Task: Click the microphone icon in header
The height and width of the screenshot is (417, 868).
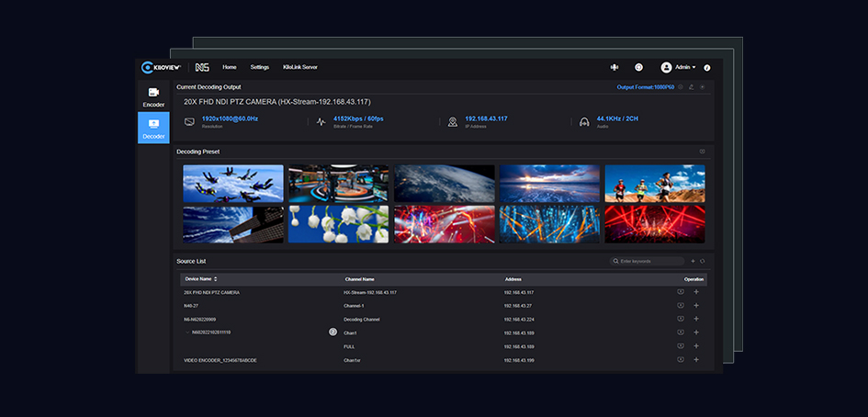Action: 614,68
